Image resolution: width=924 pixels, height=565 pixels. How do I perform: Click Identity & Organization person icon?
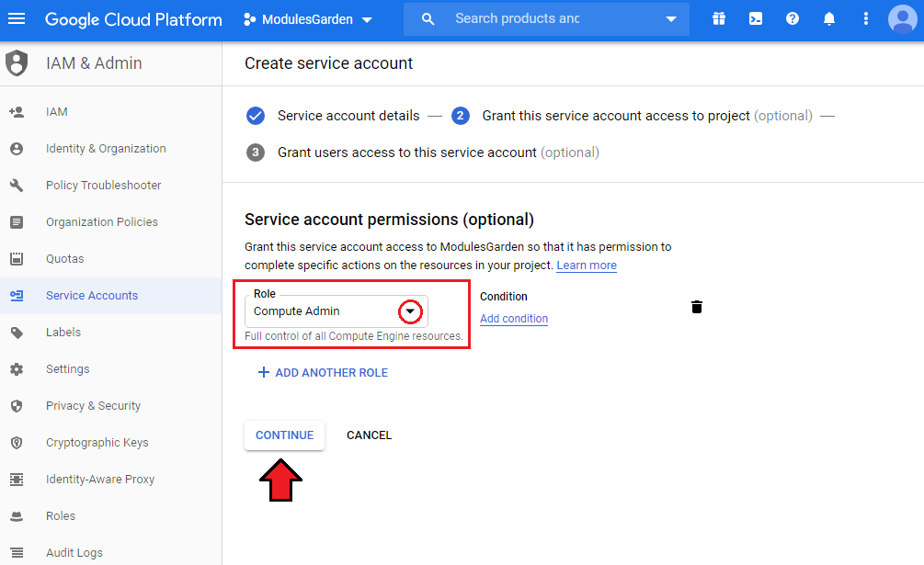tap(17, 149)
